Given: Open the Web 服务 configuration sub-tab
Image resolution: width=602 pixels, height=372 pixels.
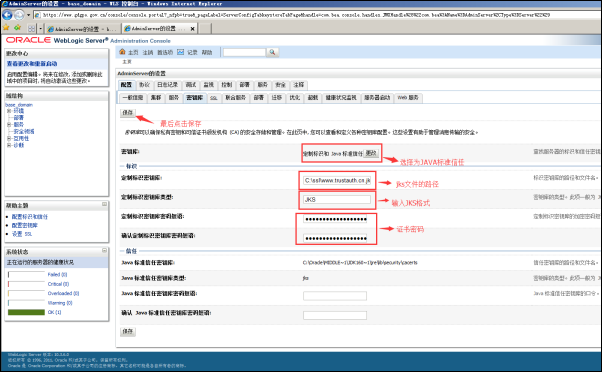Looking at the screenshot, I should click(x=408, y=98).
